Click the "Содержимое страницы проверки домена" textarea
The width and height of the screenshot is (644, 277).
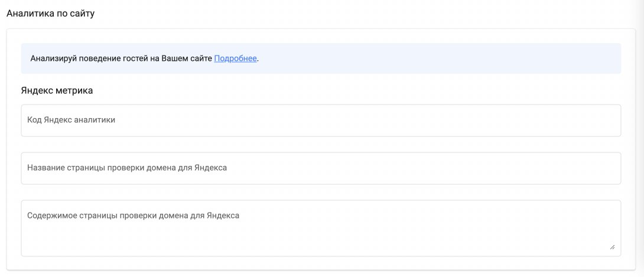(321, 228)
